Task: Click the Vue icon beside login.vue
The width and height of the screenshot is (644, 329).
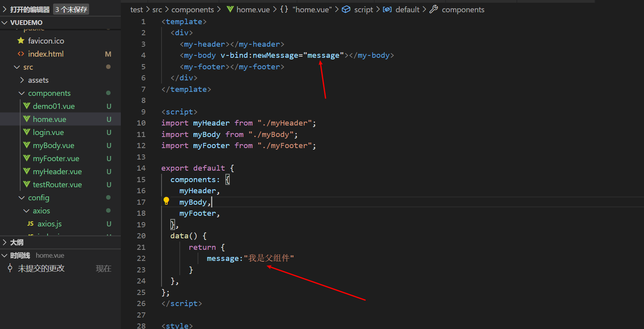Action: 27,132
